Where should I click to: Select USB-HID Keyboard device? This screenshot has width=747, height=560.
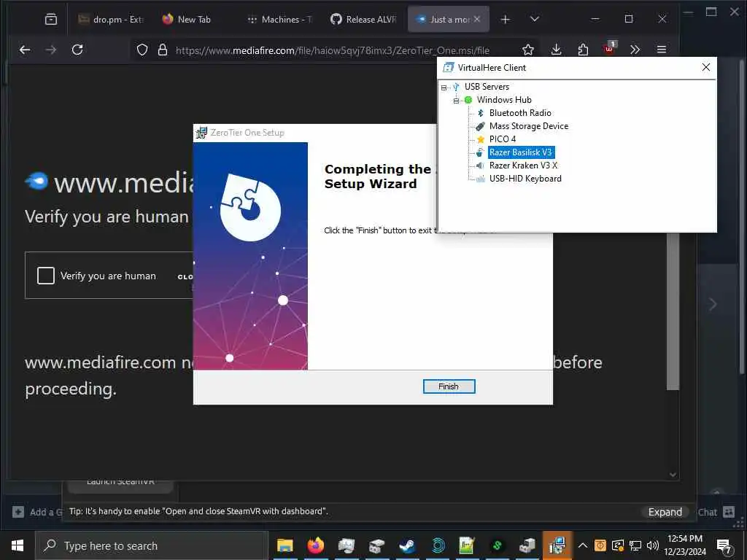coord(525,179)
